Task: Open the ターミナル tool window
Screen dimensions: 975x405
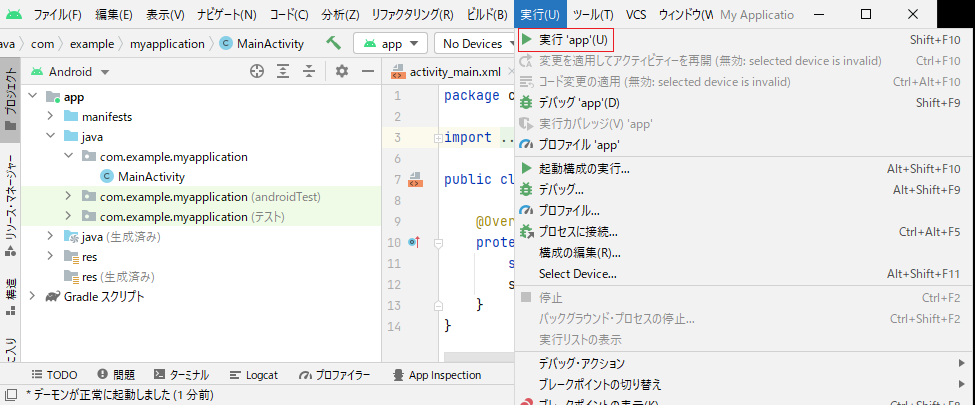Action: (x=182, y=375)
